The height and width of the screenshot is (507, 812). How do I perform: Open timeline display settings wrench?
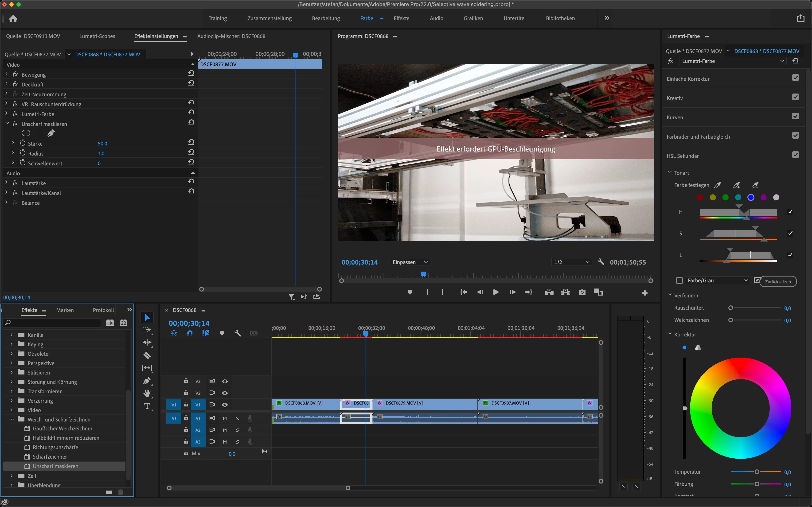(x=238, y=333)
